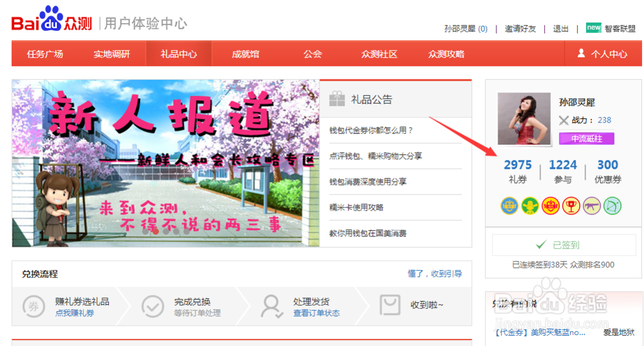Click the purple 中流砥柱 rank badge

(x=587, y=139)
